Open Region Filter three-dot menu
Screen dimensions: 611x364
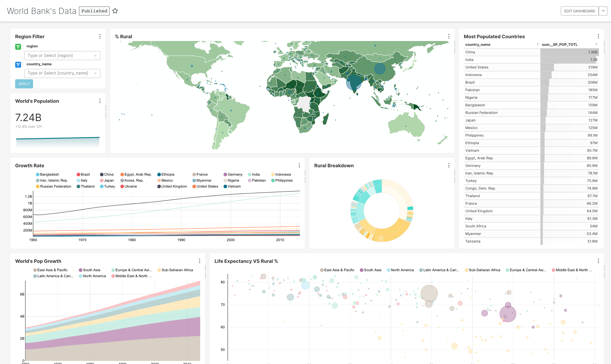(x=100, y=36)
